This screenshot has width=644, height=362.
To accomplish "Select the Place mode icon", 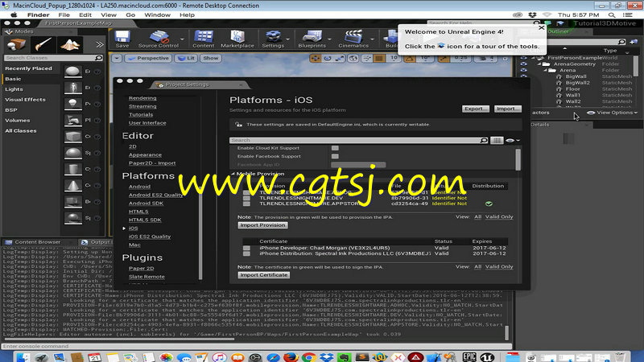I will 16,44.
